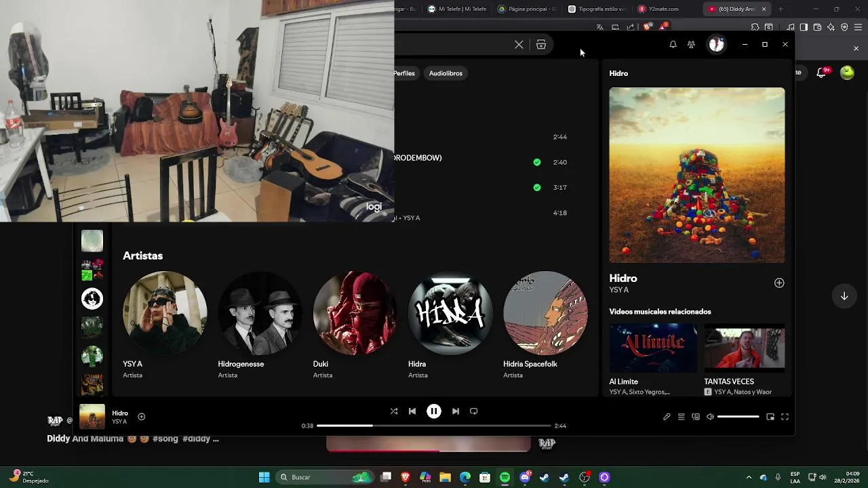Screen dimensions: 868x488
Task: Open Al Límite music video
Action: 653,359
